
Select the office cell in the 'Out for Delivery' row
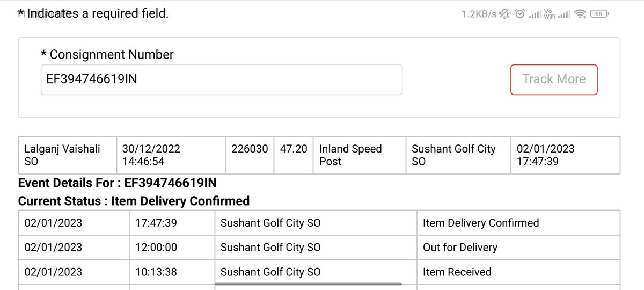pos(316,248)
